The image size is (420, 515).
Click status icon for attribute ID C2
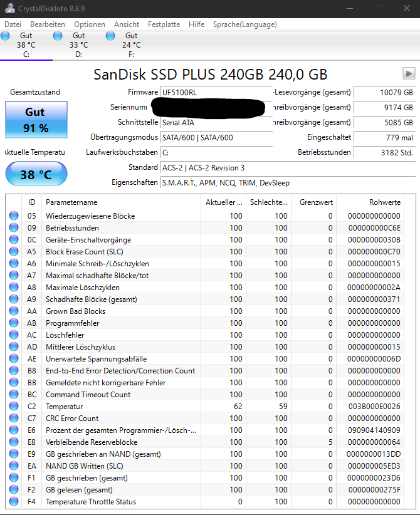click(14, 406)
